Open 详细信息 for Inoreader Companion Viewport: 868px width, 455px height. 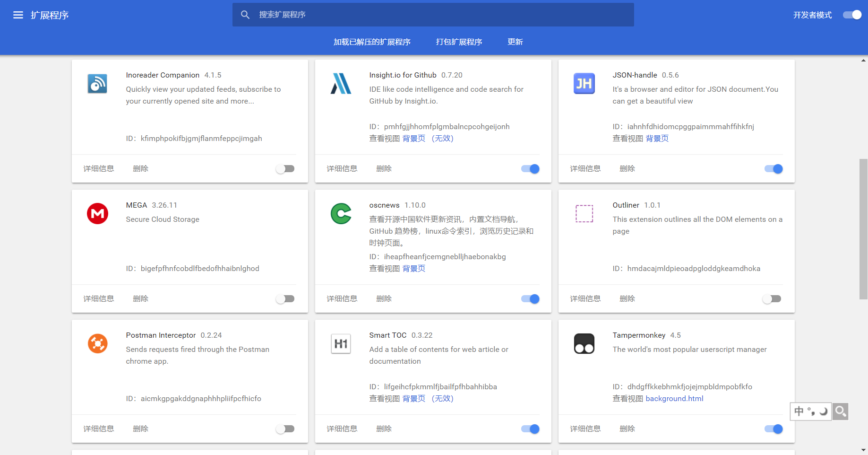pyautogui.click(x=99, y=169)
